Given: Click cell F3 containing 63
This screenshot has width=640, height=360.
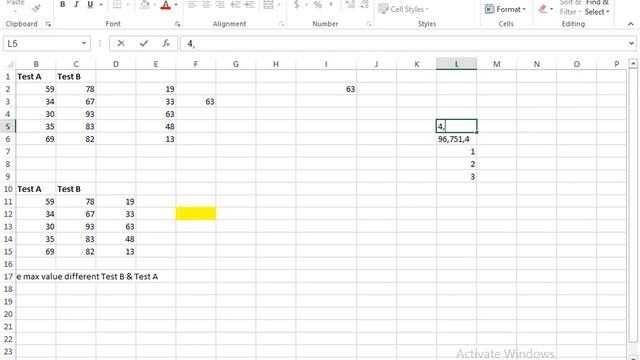Looking at the screenshot, I should 196,102.
